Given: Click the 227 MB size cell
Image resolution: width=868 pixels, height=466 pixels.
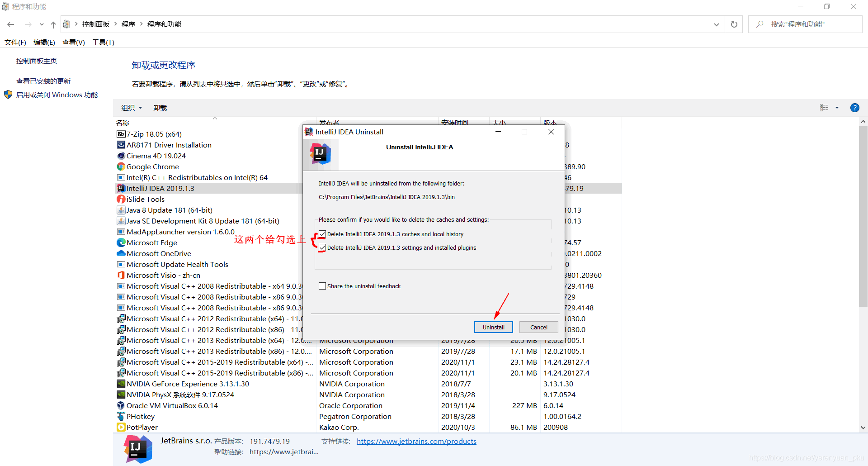Looking at the screenshot, I should click(x=524, y=405).
